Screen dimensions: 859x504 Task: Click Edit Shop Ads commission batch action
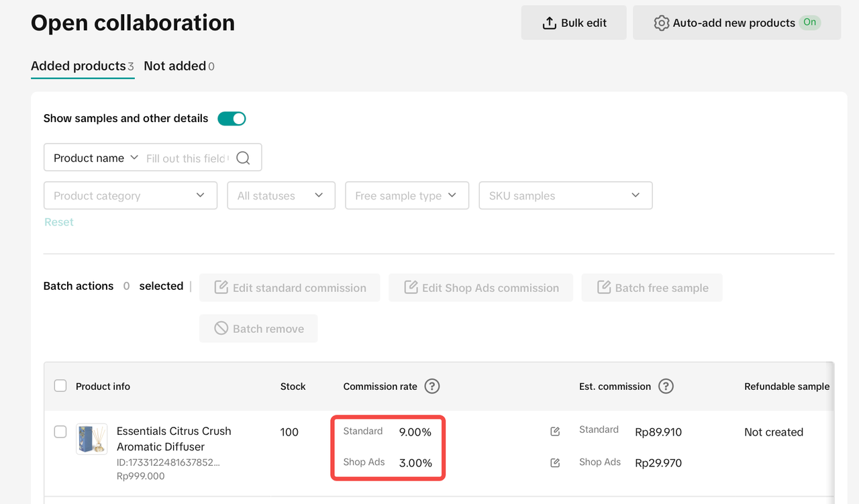point(481,288)
